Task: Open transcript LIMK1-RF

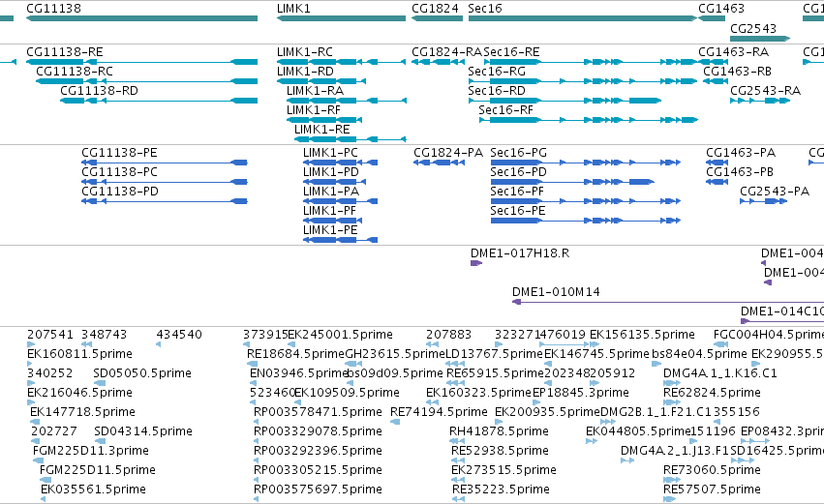Action: [x=313, y=110]
